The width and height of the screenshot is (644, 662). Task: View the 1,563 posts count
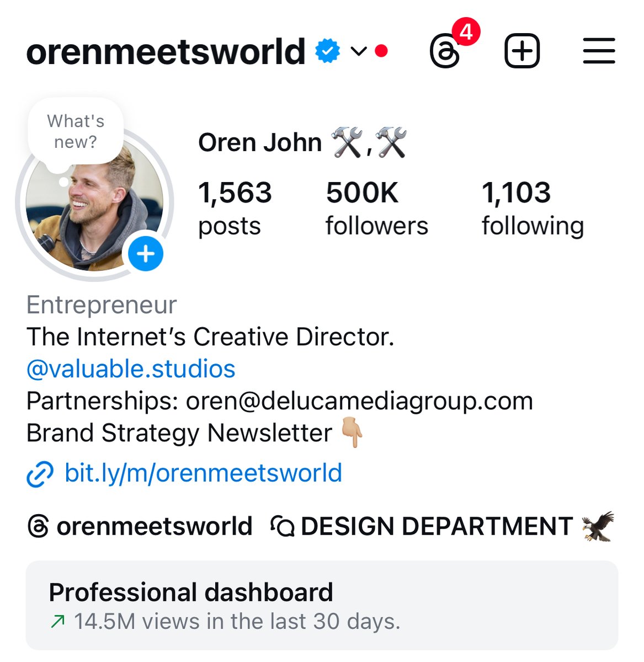tap(235, 209)
